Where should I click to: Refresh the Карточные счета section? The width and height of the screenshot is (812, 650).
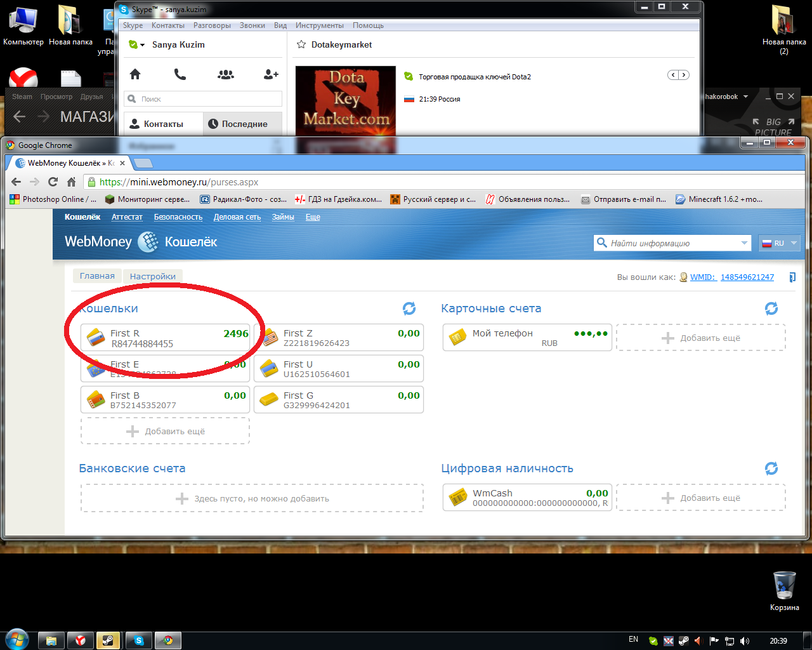[771, 308]
